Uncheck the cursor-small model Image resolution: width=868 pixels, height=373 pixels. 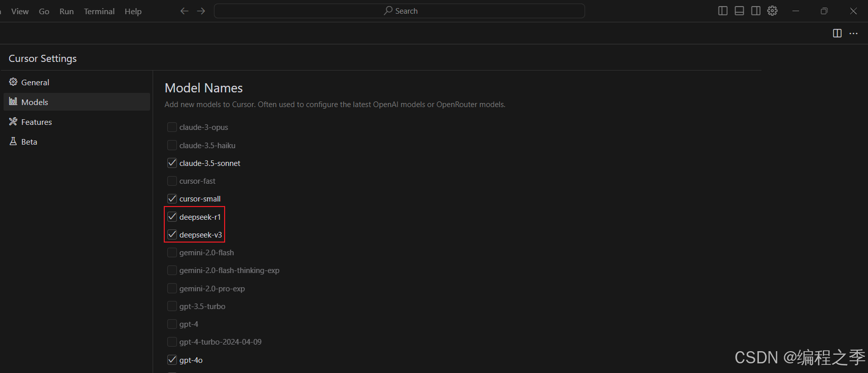172,198
